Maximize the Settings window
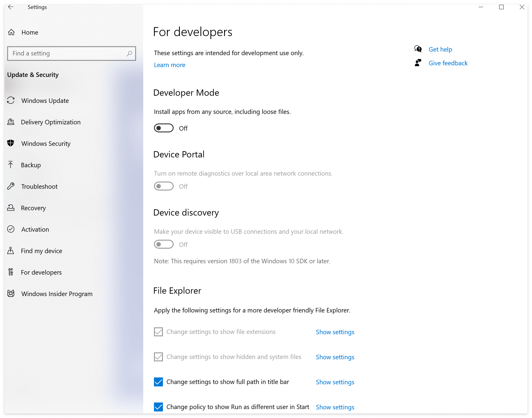532x418 pixels. coord(501,7)
